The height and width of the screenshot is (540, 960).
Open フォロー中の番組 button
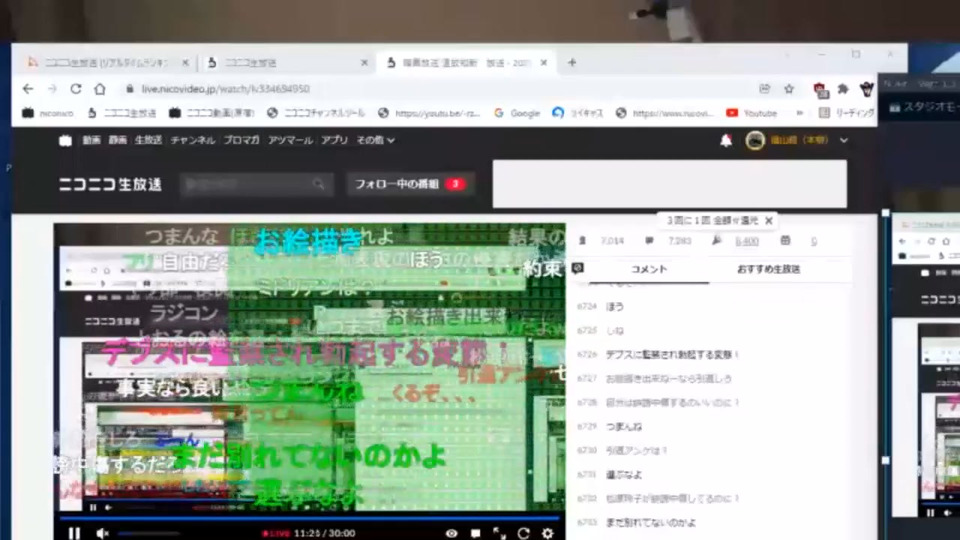pos(410,184)
